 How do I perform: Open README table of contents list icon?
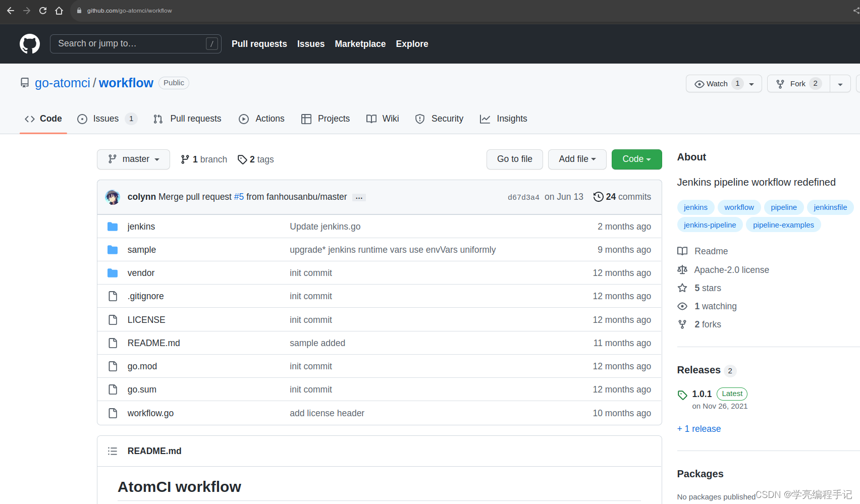[x=113, y=451]
